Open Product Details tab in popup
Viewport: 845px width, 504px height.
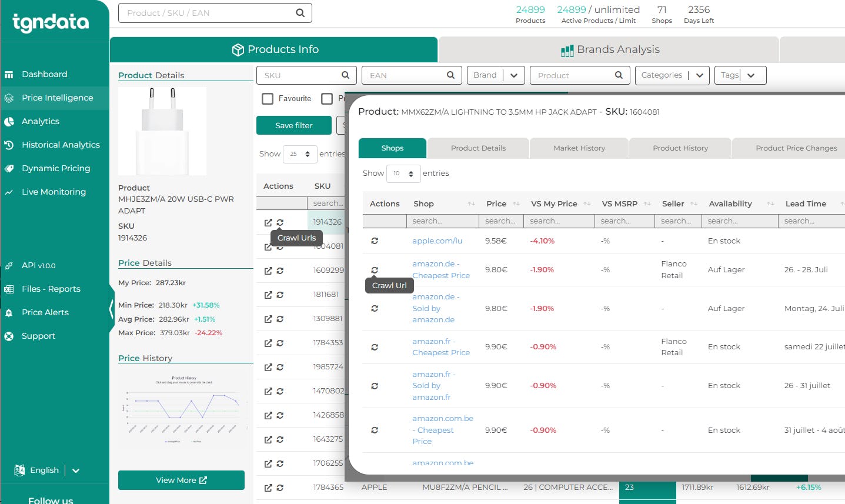(478, 148)
